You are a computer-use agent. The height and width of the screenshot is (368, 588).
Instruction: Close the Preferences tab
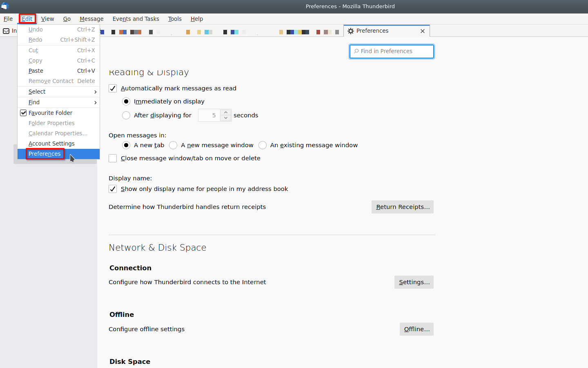(423, 31)
